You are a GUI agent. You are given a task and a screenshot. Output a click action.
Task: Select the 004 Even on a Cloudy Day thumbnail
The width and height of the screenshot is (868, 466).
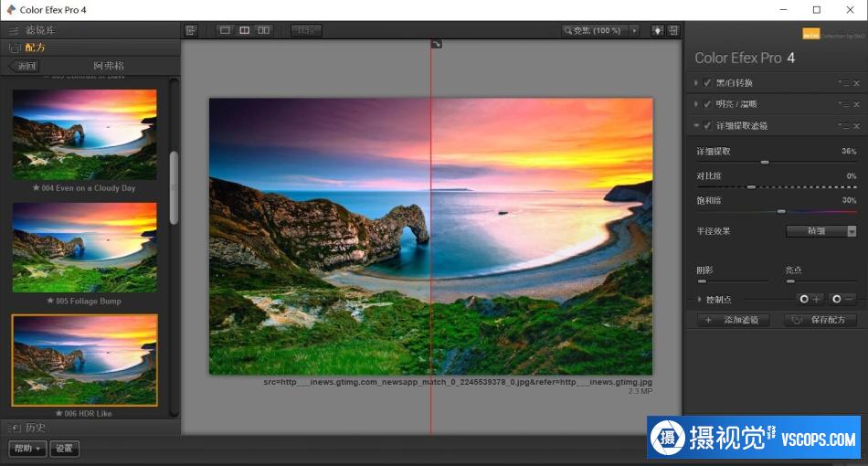pos(85,134)
